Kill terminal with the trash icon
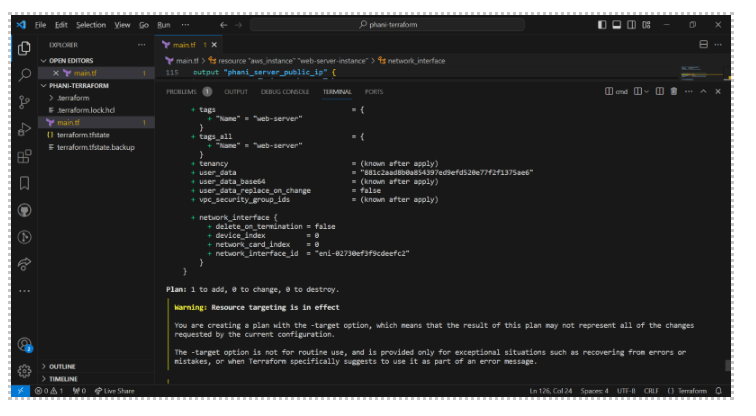Image resolution: width=756 pixels, height=416 pixels. [673, 92]
